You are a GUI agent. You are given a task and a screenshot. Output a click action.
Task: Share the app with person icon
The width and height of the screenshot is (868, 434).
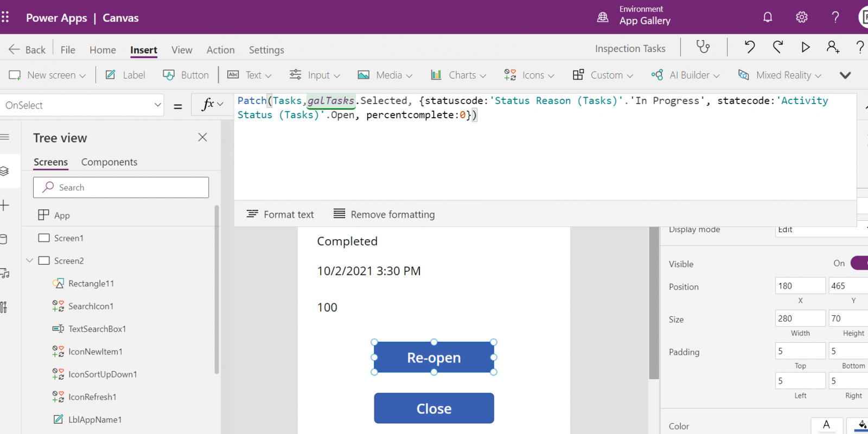tap(833, 47)
